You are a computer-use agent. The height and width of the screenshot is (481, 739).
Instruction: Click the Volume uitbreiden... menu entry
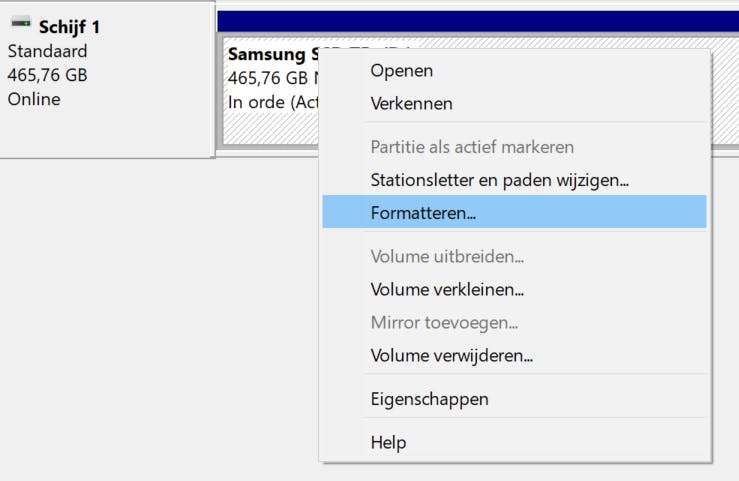click(x=447, y=257)
